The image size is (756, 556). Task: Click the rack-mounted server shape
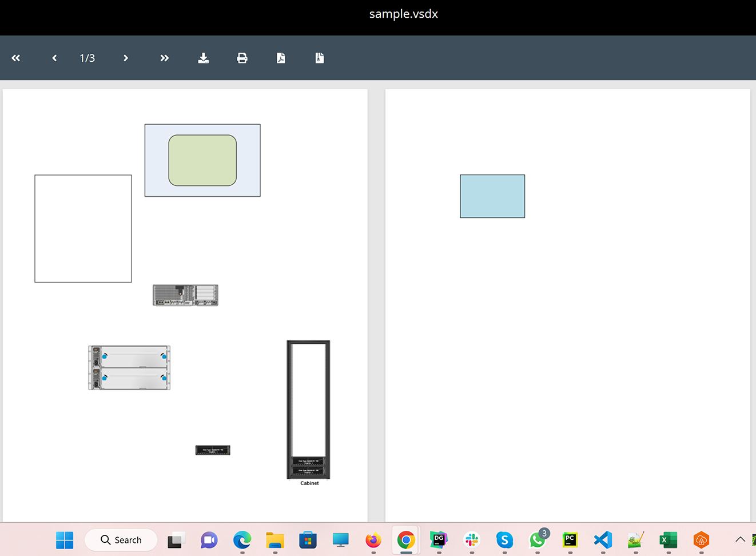click(185, 295)
